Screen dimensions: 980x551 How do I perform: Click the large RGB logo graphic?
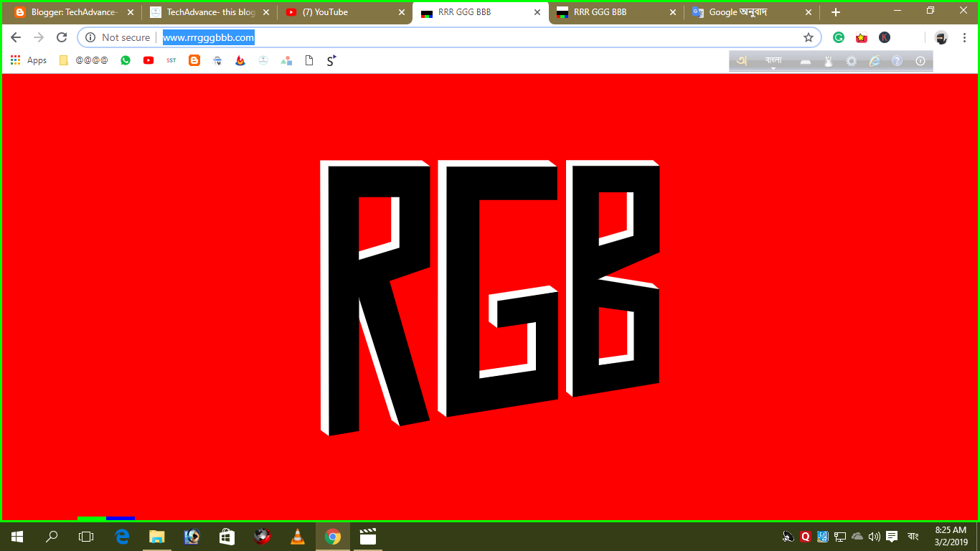(489, 297)
